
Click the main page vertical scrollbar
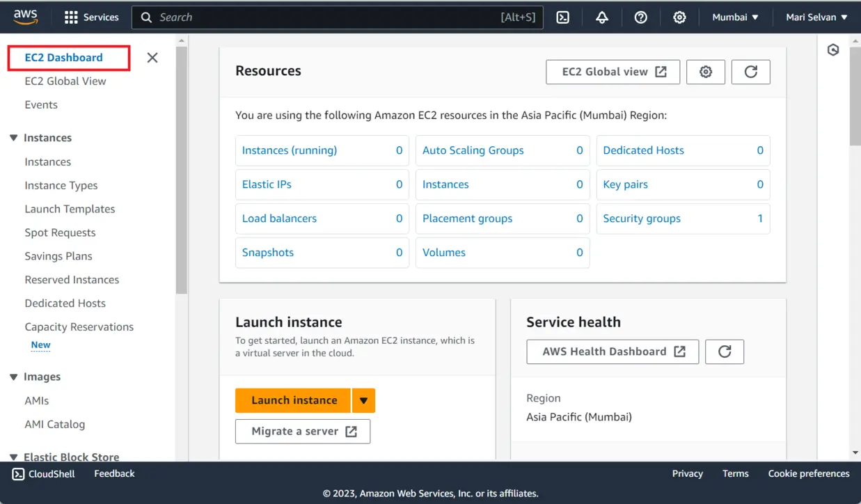(x=855, y=96)
